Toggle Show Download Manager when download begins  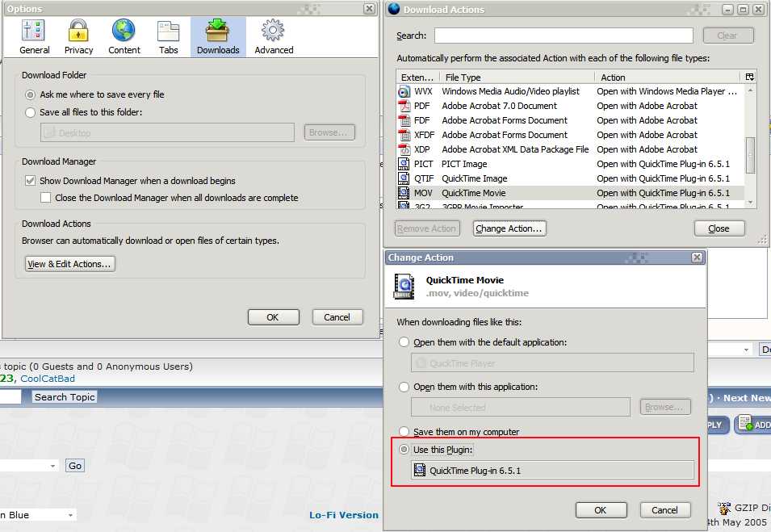pos(31,181)
